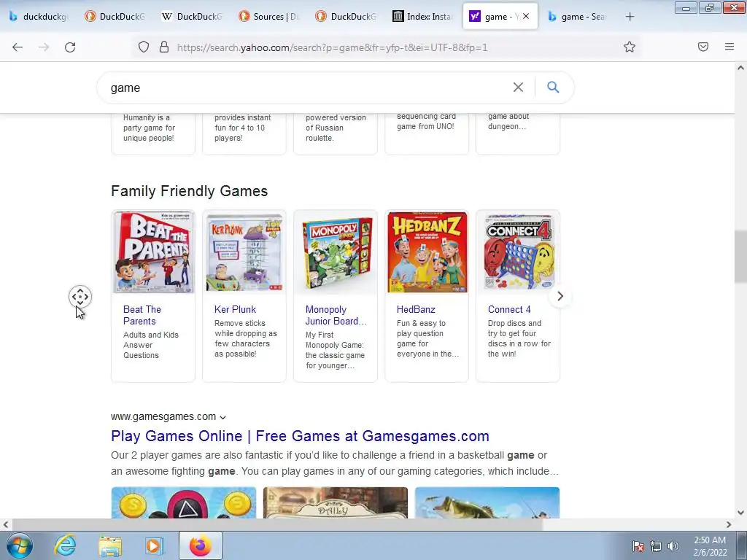Screen dimensions: 747x560
Task: Switch to the game - Search Bing tab
Action: click(x=578, y=17)
